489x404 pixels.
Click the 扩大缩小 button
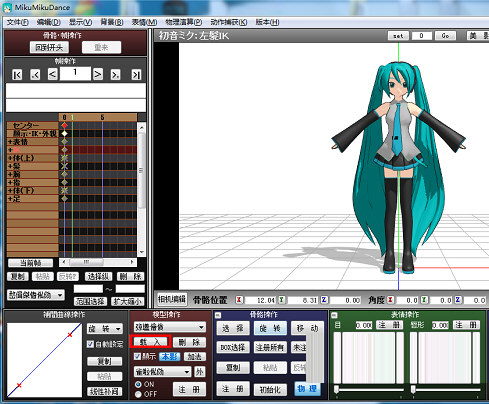[x=127, y=301]
